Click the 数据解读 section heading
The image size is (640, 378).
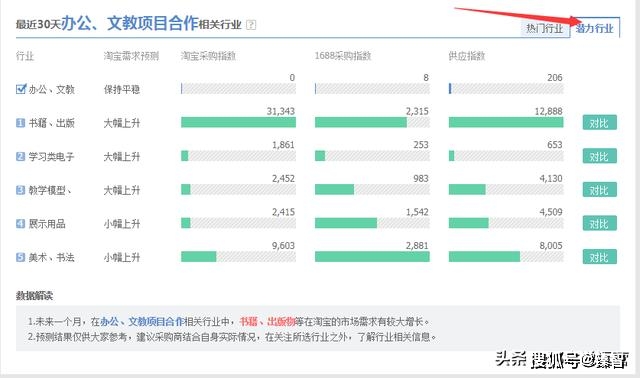(34, 296)
